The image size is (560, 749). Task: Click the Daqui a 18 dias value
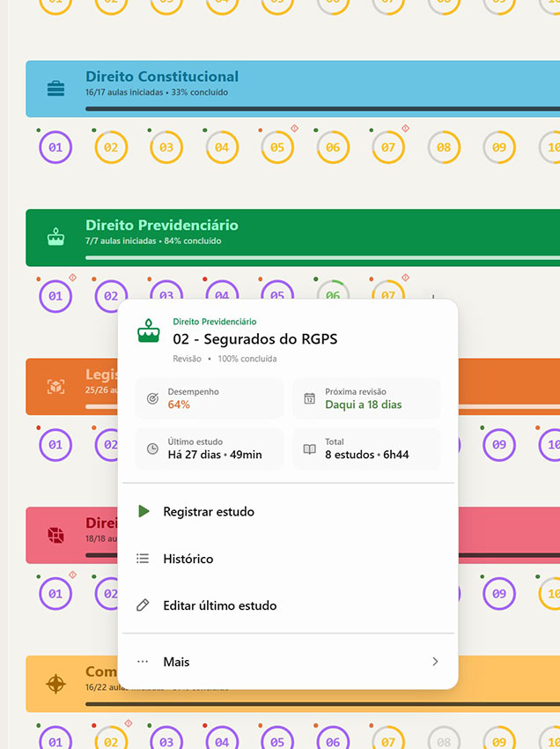(x=364, y=404)
